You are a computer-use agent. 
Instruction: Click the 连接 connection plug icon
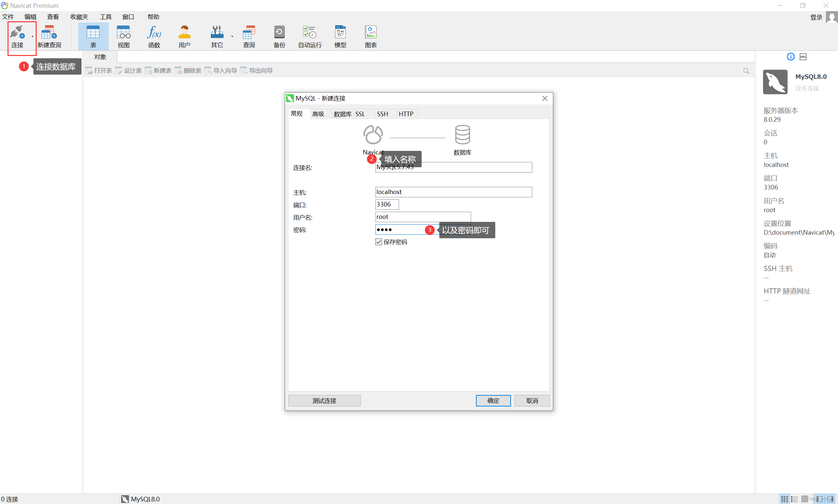(x=17, y=32)
